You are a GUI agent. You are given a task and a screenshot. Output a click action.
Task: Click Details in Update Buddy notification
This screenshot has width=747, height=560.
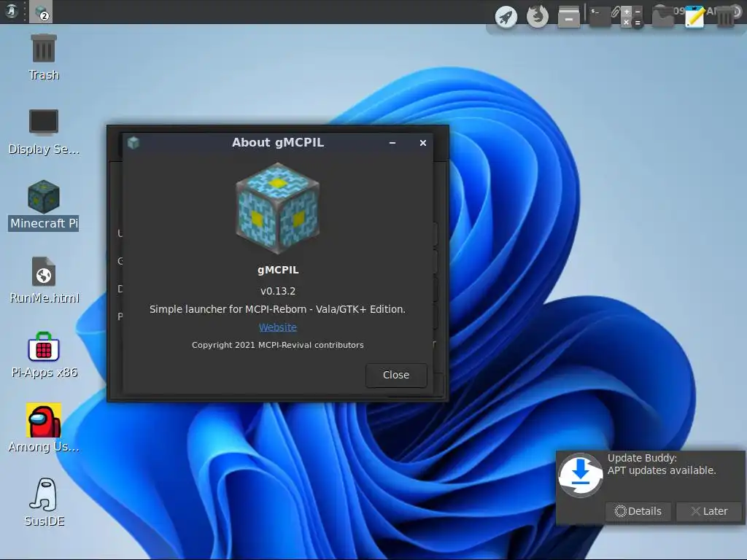click(x=638, y=511)
